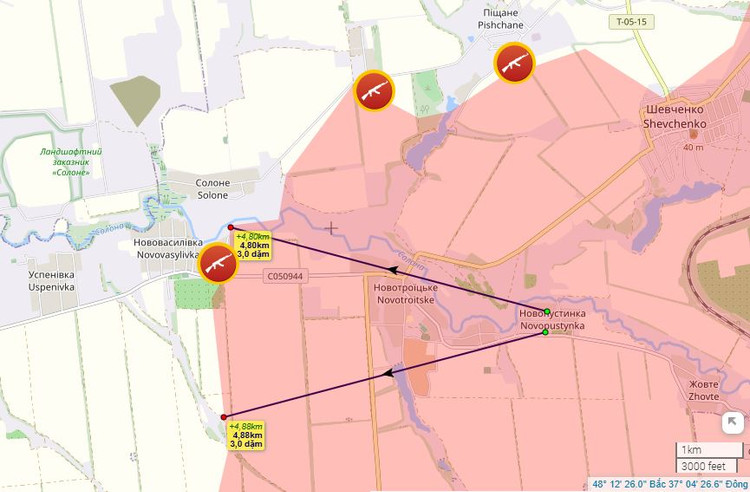Click the rifle icon at Novovasylivka
Screen dimensions: 750x492
(219, 263)
